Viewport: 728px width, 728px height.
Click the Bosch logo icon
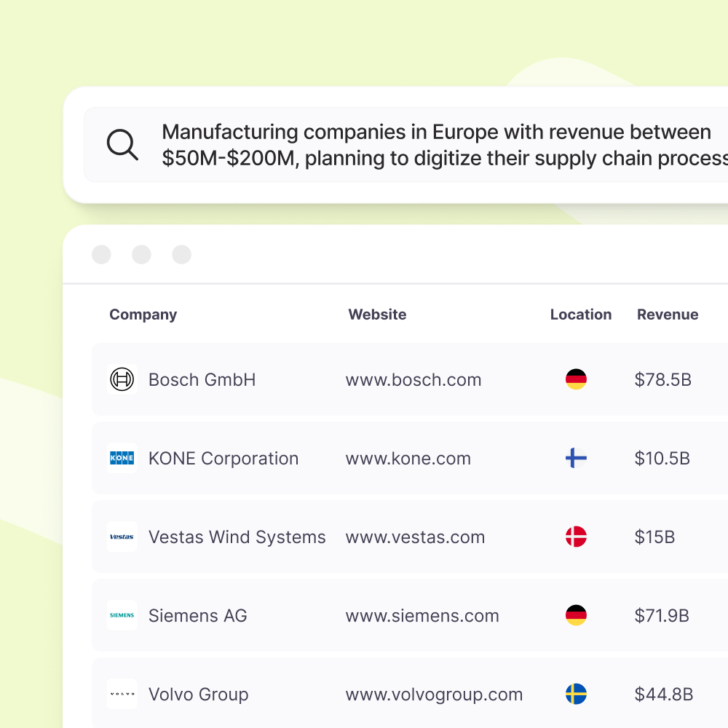[122, 379]
